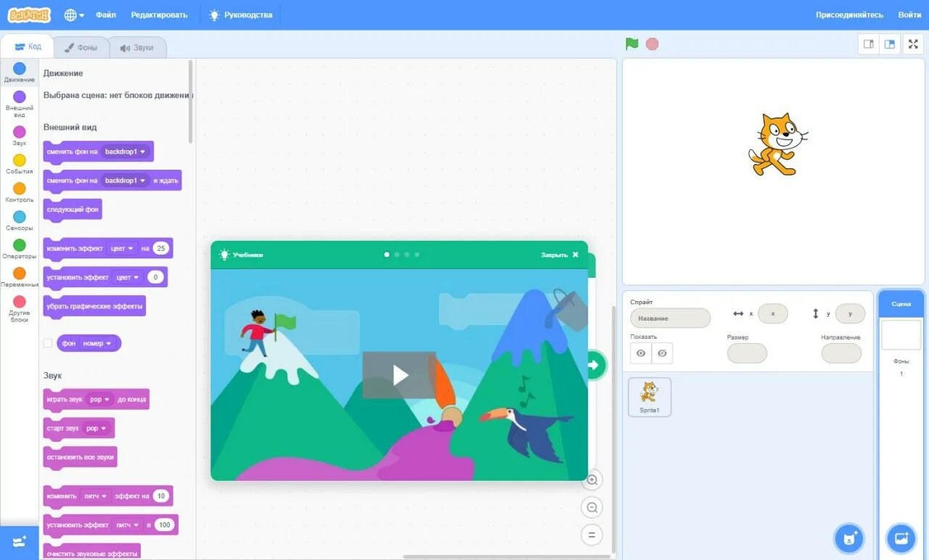Viewport: 929px width, 560px height.
Task: Enable the фон номер stage checkbox
Action: point(48,342)
